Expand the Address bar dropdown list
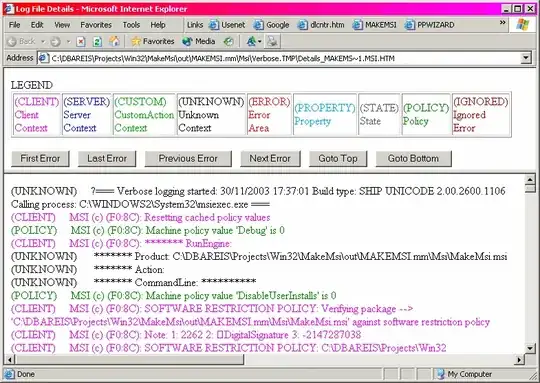 pyautogui.click(x=526, y=58)
